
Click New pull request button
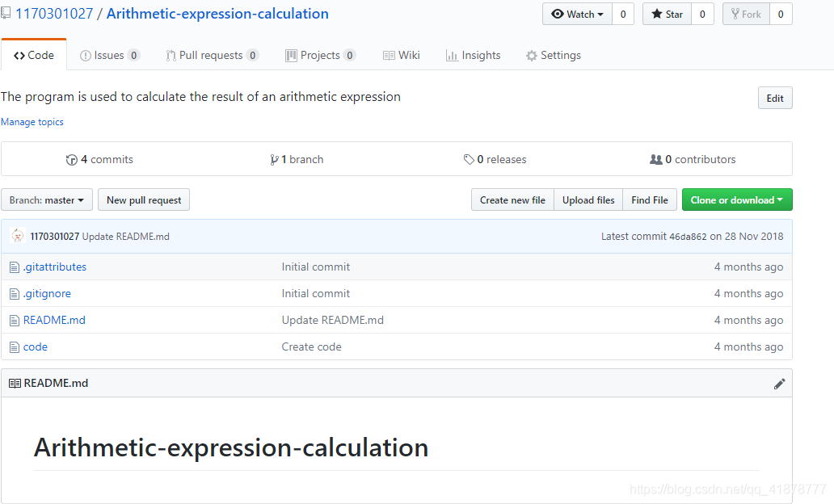point(144,199)
